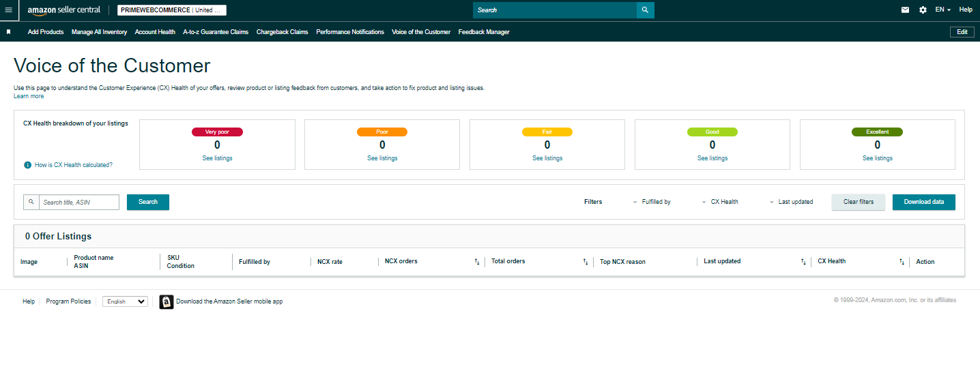Focus the Search title, ASIN field
The height and width of the screenshot is (386, 980).
point(79,202)
